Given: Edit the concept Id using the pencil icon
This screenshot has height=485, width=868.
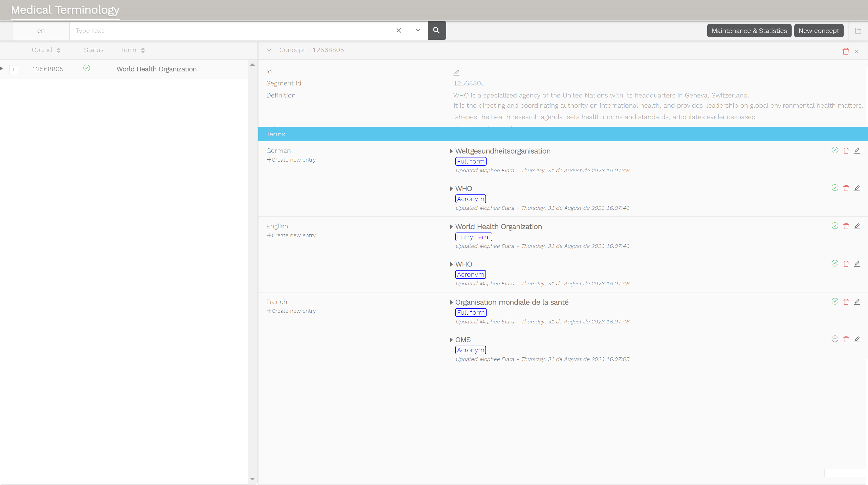Looking at the screenshot, I should click(456, 72).
